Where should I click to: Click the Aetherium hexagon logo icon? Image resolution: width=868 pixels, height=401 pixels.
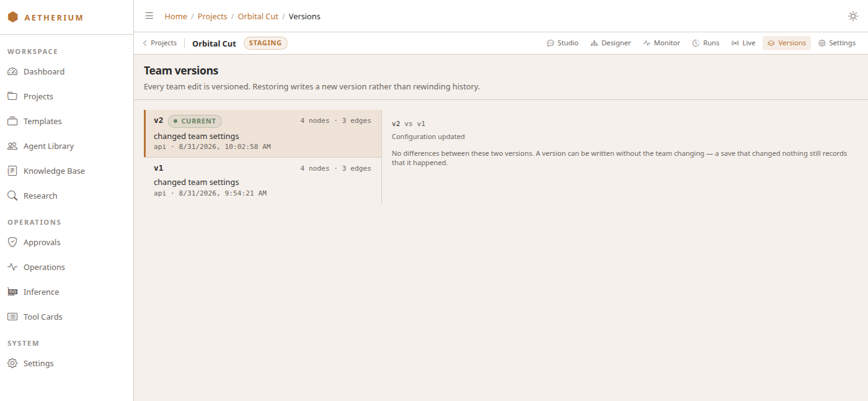point(12,17)
